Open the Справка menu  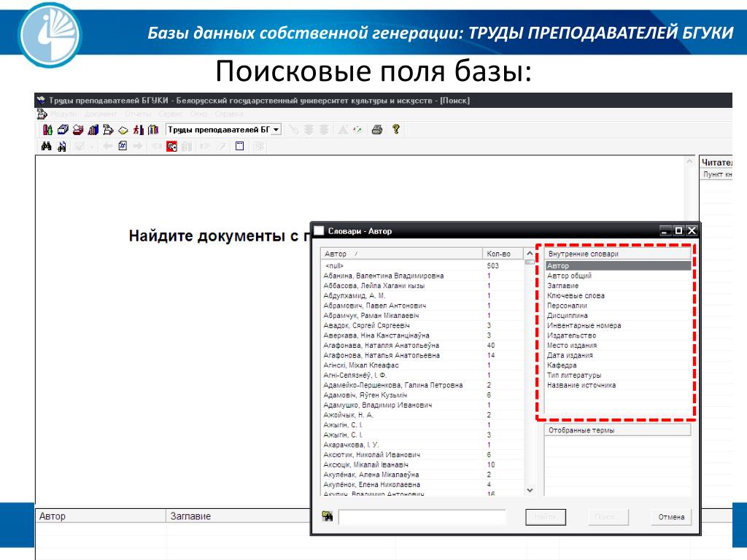click(x=229, y=114)
